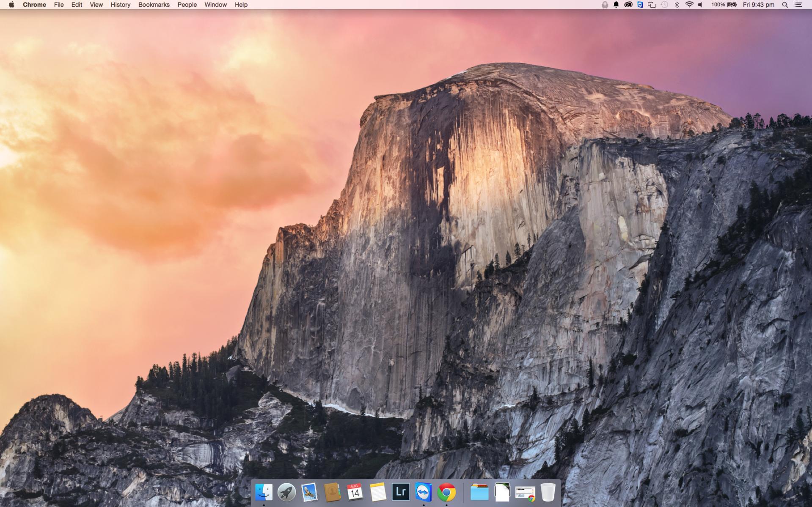Open Calendar showing Aug 14
812x507 pixels.
click(x=355, y=492)
